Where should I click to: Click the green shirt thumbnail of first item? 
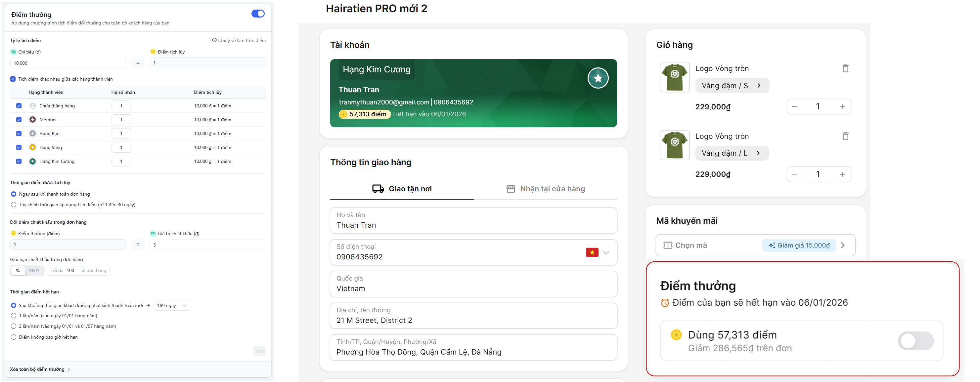pyautogui.click(x=674, y=78)
